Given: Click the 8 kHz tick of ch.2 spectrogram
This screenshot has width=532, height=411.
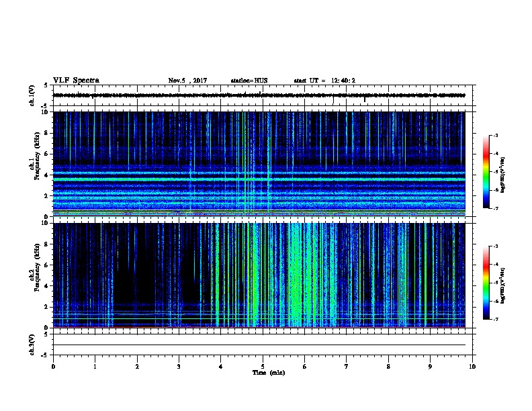Looking at the screenshot, I should click(x=47, y=244).
